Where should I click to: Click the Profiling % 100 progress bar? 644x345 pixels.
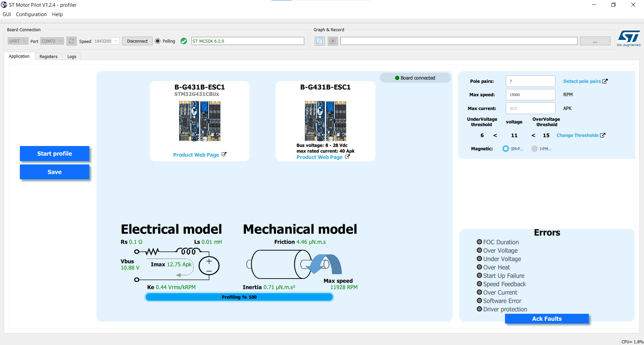239,297
